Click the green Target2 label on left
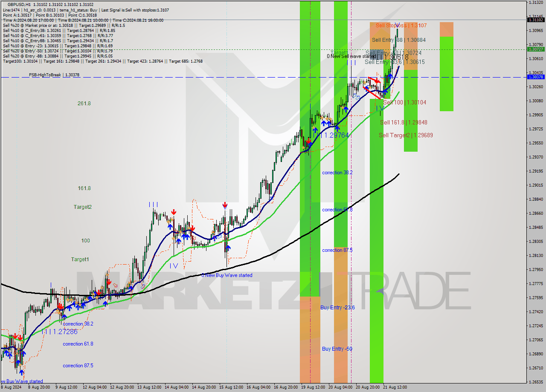Image resolution: width=546 pixels, height=392 pixels. pos(82,207)
